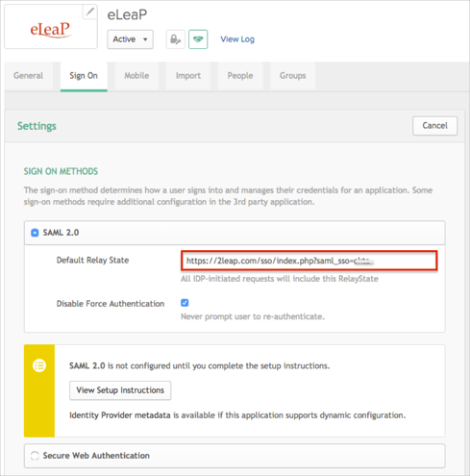
Task: Focus the Default Relay State field
Action: click(x=309, y=261)
